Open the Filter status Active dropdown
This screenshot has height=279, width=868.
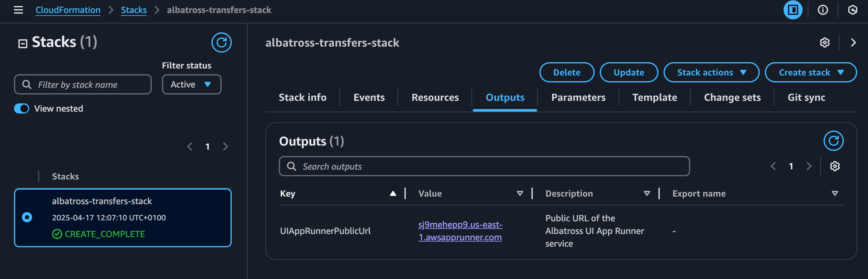coord(191,84)
